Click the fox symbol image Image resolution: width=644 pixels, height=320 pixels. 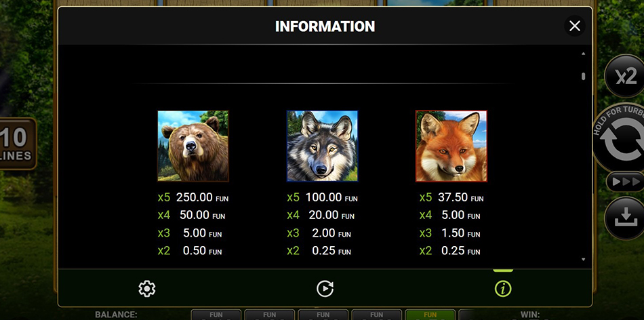451,146
